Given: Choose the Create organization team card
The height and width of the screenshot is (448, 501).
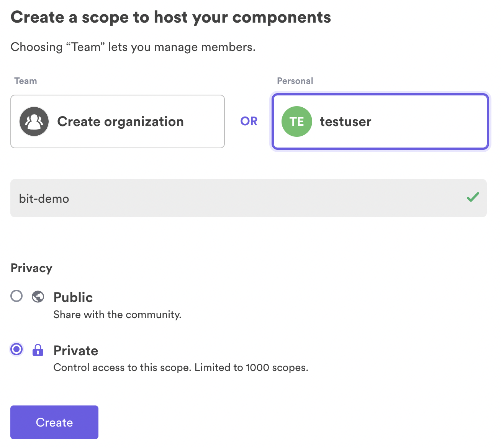Looking at the screenshot, I should pyautogui.click(x=118, y=121).
